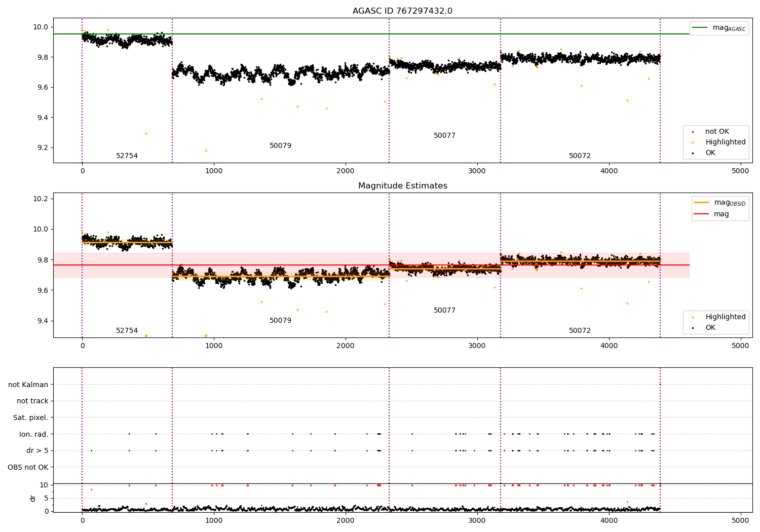Screen dimensions: 760x532
Task: Click obsid label 50072 in Magnitude Estimates panel
Action: pos(580,331)
